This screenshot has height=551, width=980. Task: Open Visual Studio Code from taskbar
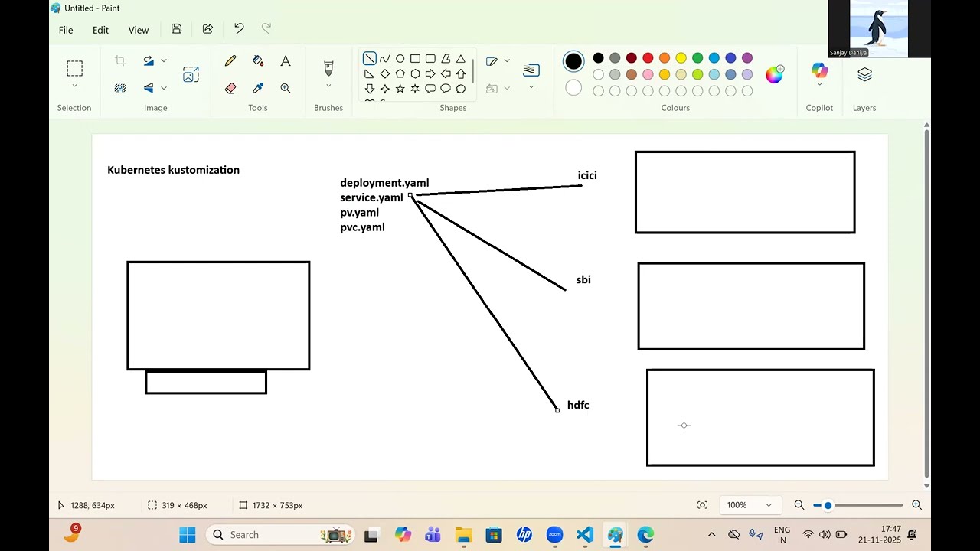click(585, 535)
